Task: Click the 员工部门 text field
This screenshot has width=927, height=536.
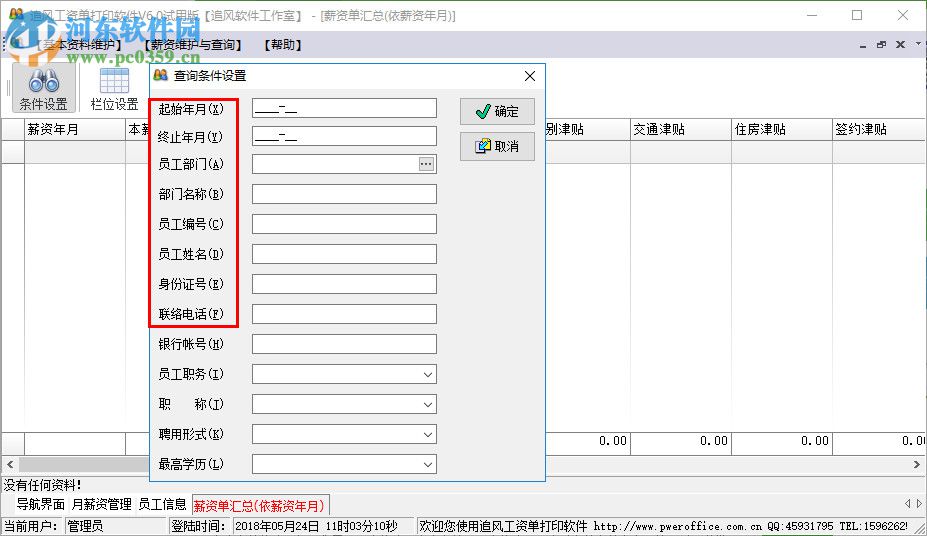Action: [x=335, y=164]
